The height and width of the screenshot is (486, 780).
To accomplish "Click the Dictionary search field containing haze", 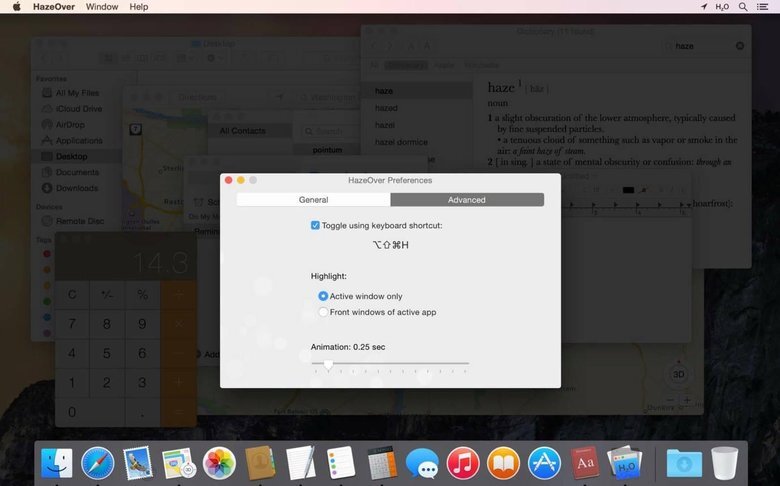I will point(702,46).
